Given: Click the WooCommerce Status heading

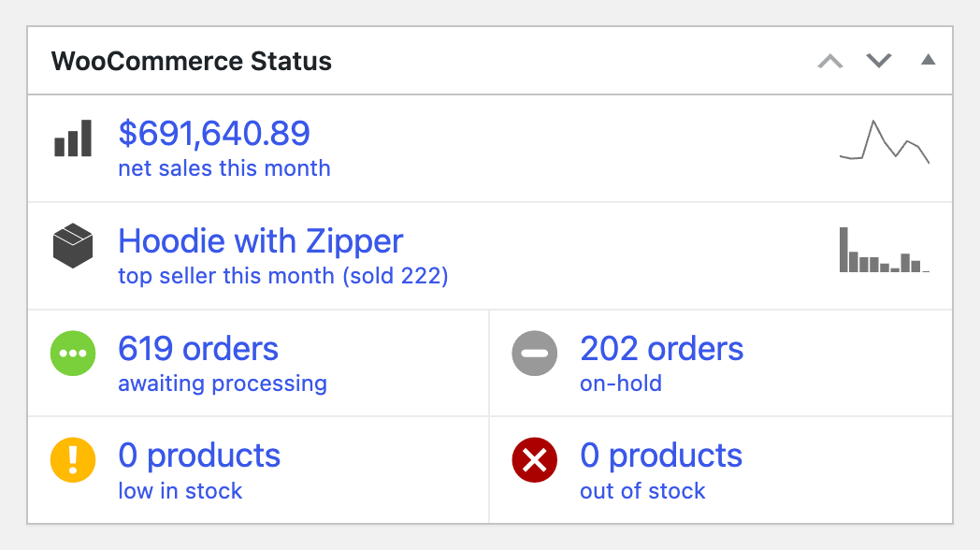Looking at the screenshot, I should point(192,62).
